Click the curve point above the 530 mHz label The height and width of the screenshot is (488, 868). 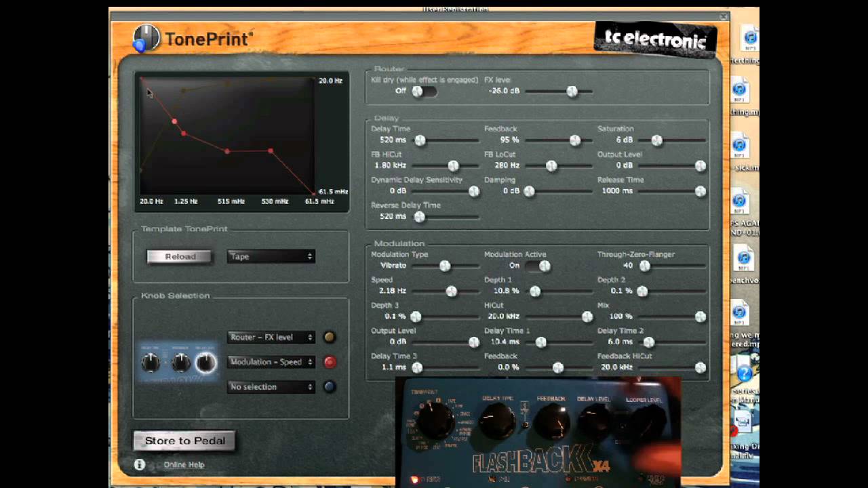[271, 150]
